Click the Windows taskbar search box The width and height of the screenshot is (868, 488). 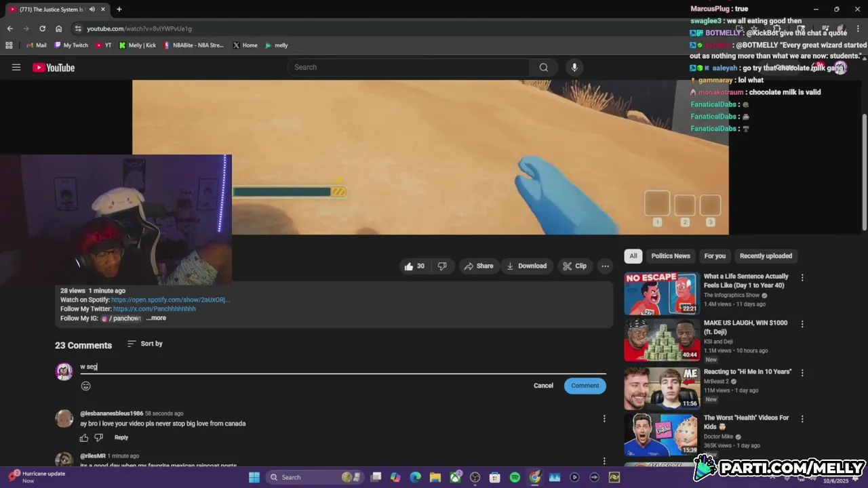pos(314,477)
